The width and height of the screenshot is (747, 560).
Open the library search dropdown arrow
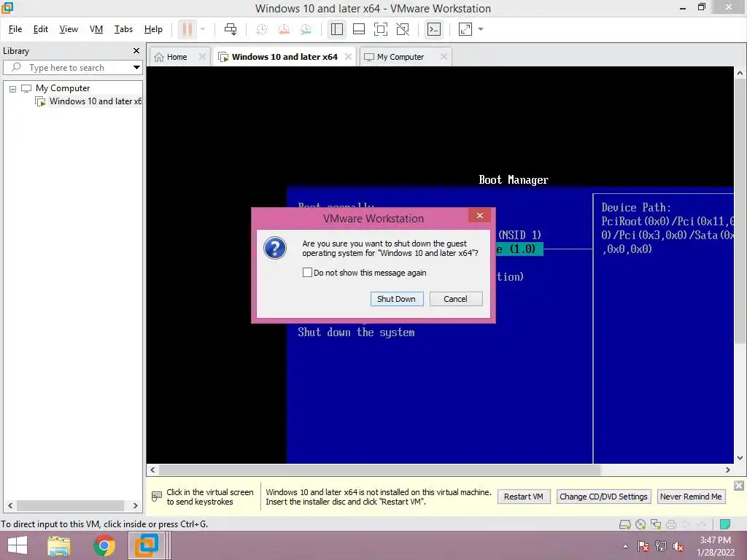point(136,68)
